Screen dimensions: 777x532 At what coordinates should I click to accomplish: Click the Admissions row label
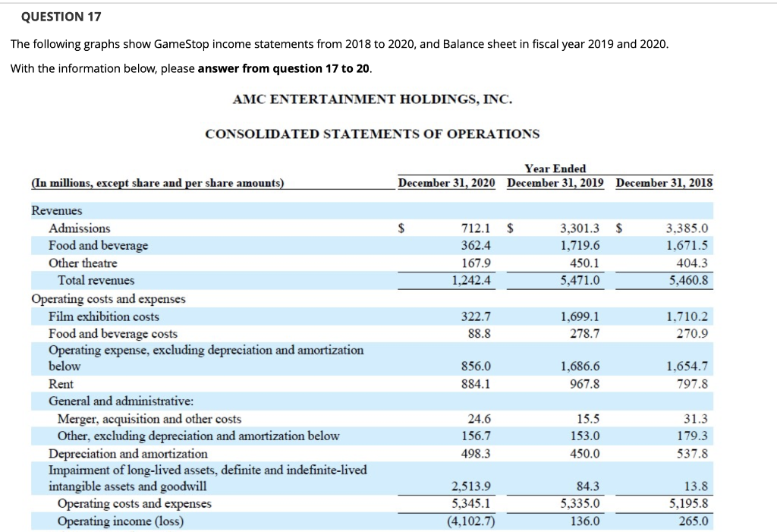point(79,228)
